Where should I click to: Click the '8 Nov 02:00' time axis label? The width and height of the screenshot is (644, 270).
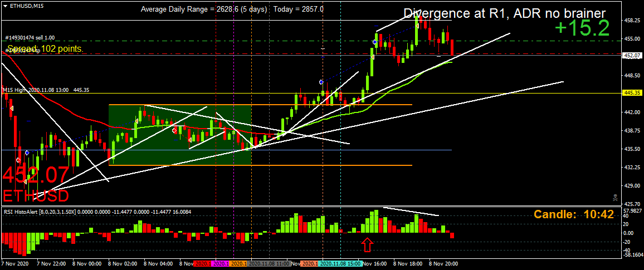[123, 263]
